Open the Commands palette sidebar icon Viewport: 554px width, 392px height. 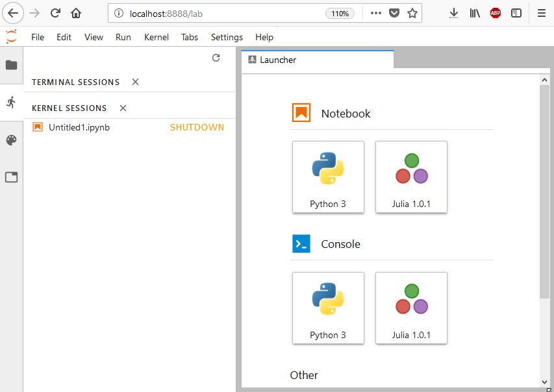pyautogui.click(x=11, y=140)
